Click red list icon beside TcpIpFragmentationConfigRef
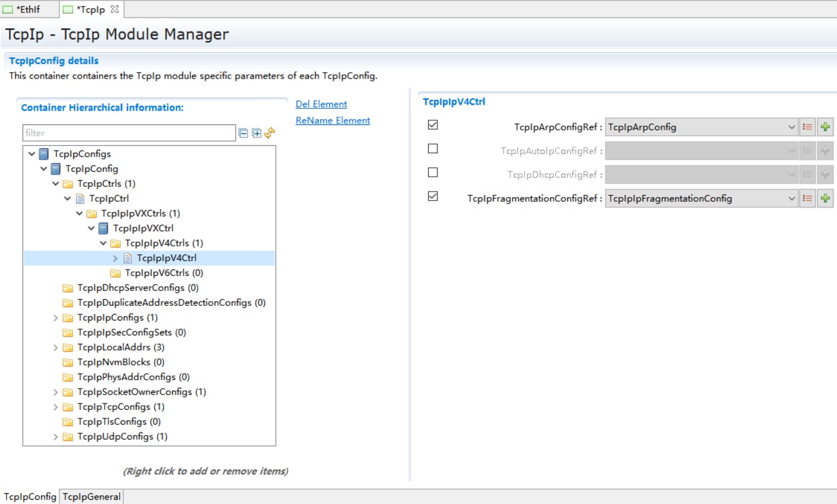 807,198
